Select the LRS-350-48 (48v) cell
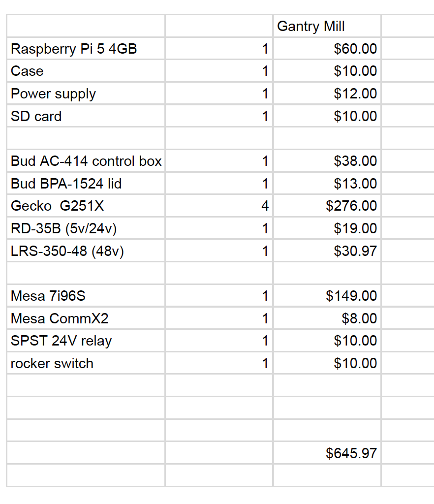 point(86,251)
